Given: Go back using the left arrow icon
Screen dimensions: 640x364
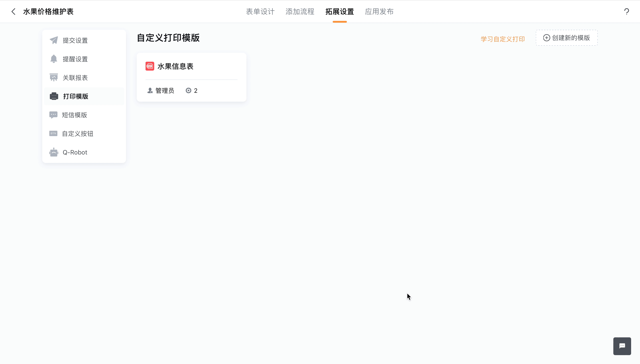Looking at the screenshot, I should [x=14, y=12].
